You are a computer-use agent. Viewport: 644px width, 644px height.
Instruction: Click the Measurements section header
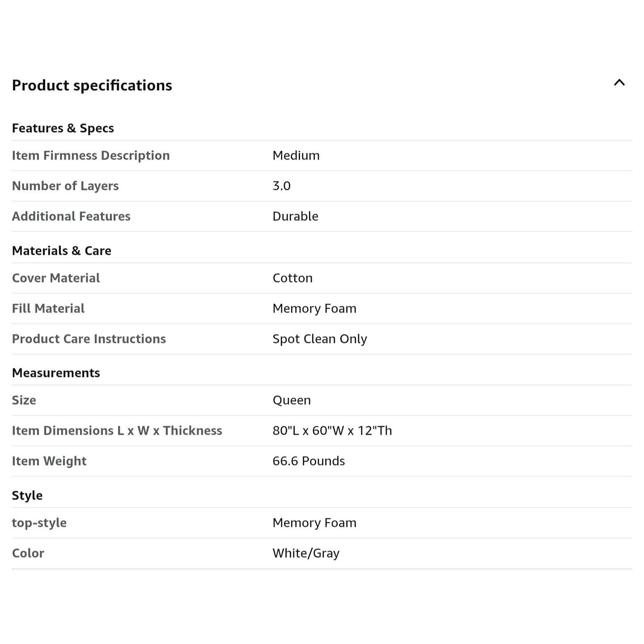[x=56, y=373]
